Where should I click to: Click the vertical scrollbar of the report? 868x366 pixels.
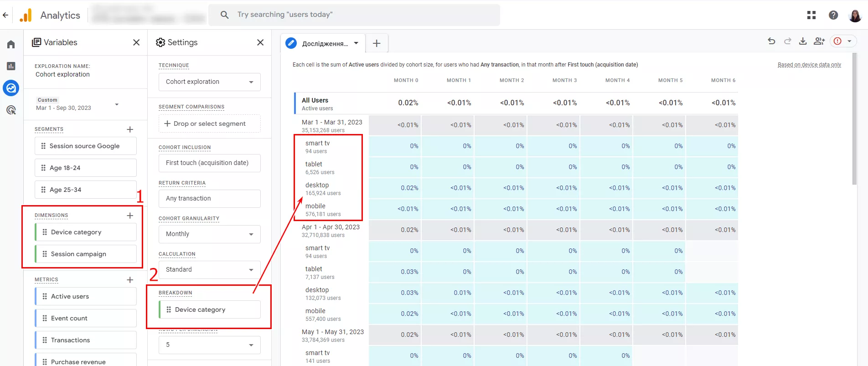point(854,119)
